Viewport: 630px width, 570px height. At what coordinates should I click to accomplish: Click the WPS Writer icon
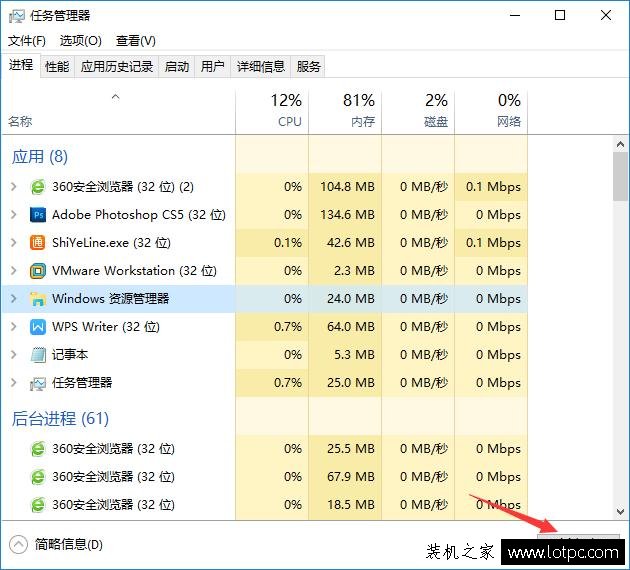38,327
